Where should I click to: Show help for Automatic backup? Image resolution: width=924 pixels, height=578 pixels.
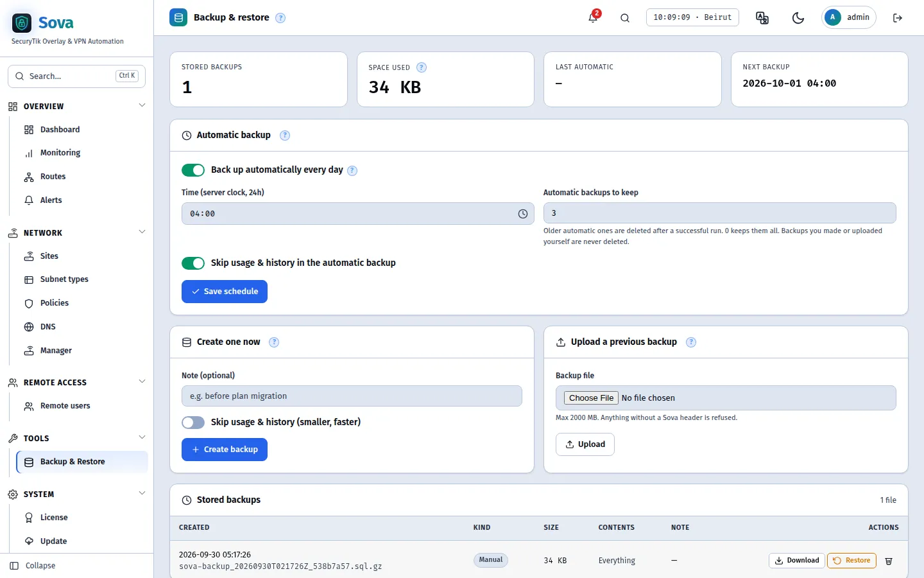point(285,136)
